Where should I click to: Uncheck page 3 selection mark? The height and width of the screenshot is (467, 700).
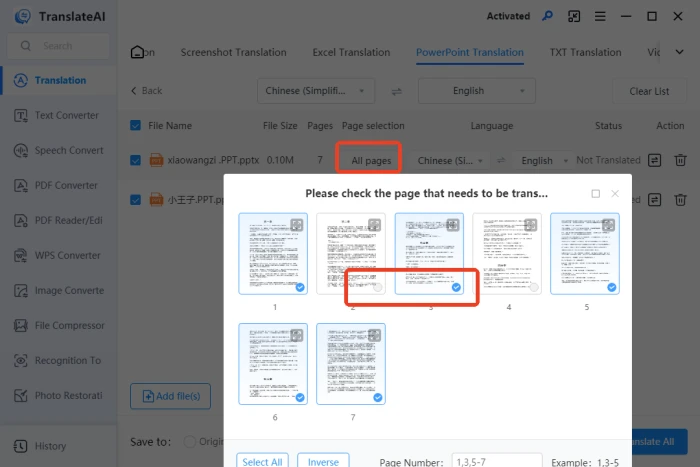point(456,287)
